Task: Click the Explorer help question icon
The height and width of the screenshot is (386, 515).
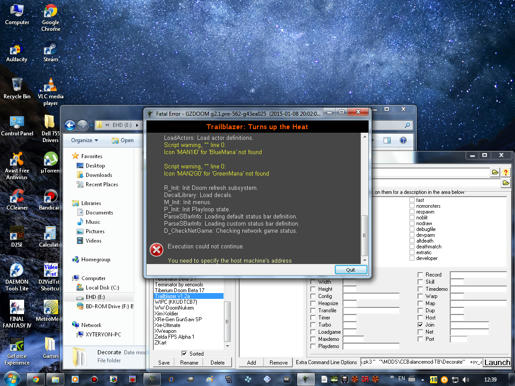Action: coord(403,140)
